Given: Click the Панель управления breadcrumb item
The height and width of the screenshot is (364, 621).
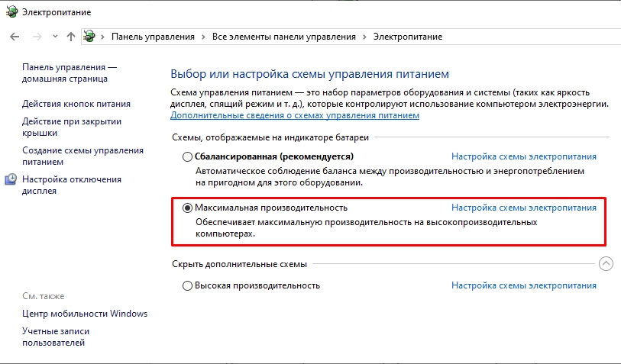Looking at the screenshot, I should 153,37.
